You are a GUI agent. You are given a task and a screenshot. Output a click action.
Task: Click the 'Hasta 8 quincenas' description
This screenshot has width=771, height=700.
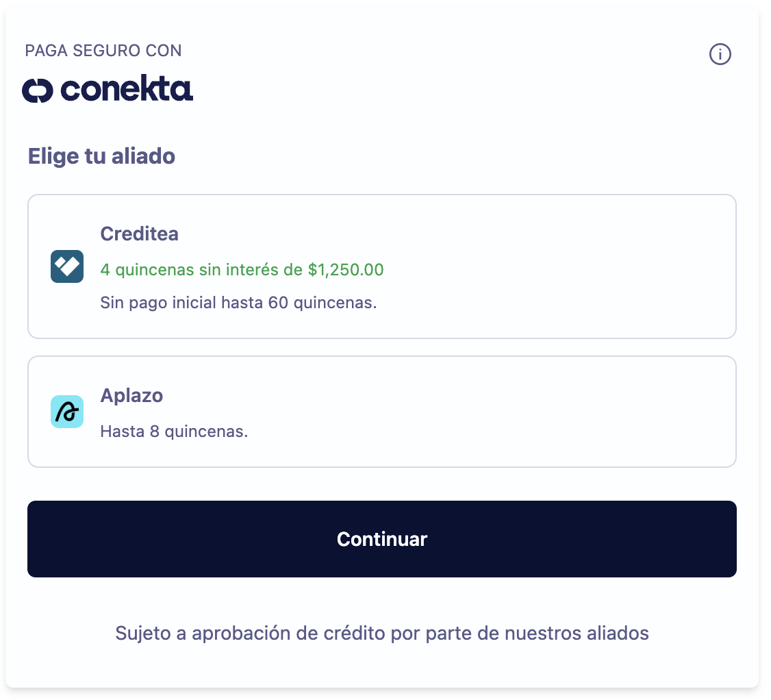click(x=174, y=432)
